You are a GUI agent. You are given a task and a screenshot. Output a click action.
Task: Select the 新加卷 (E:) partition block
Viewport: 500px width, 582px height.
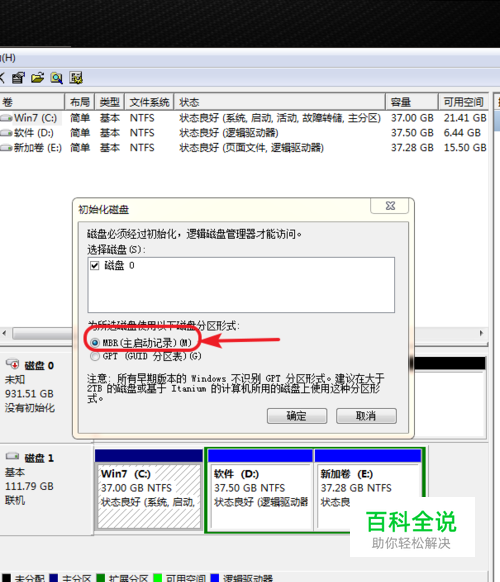[x=368, y=490]
